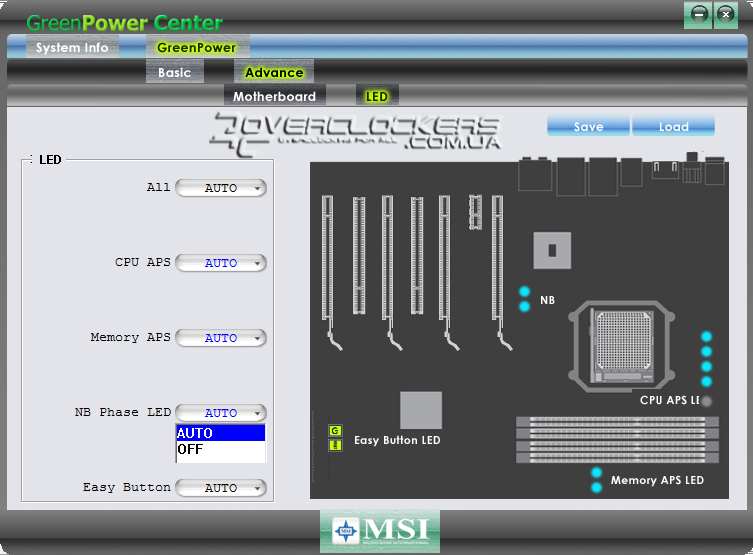The height and width of the screenshot is (555, 753).
Task: Click the northbridge chip above NB label
Action: (x=552, y=250)
